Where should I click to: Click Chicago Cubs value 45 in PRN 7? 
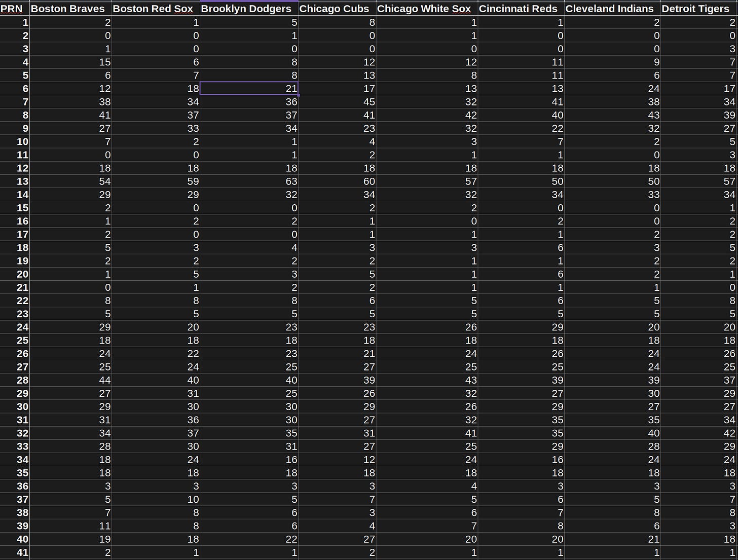coord(337,101)
